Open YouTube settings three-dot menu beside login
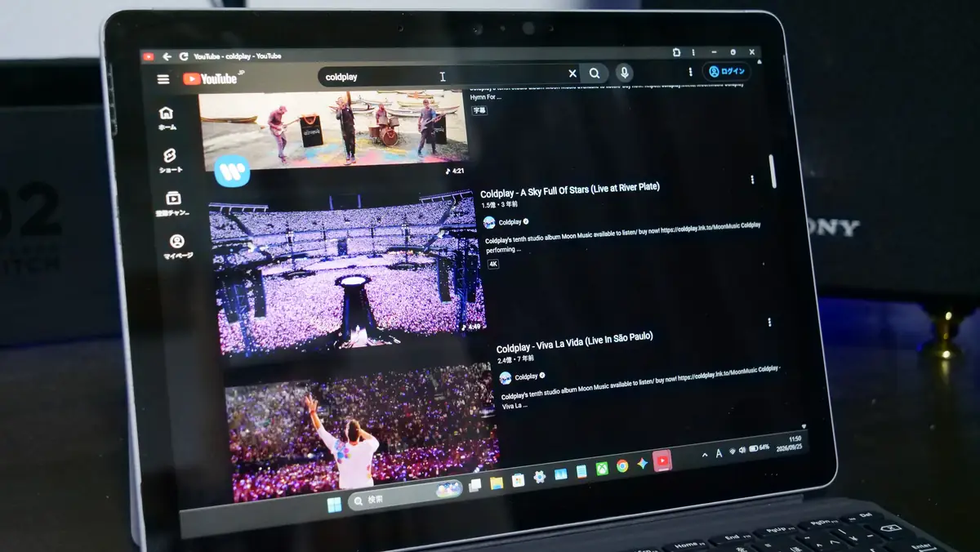 [x=690, y=72]
